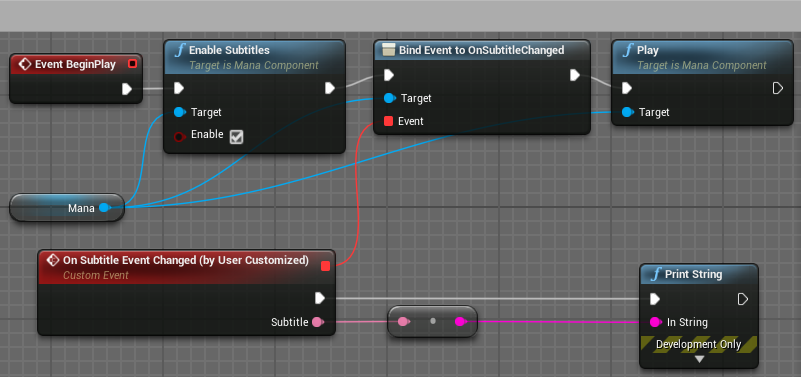Screen dimensions: 801x377
Task: Click the delegate icon on Bind Event node header
Action: click(389, 50)
